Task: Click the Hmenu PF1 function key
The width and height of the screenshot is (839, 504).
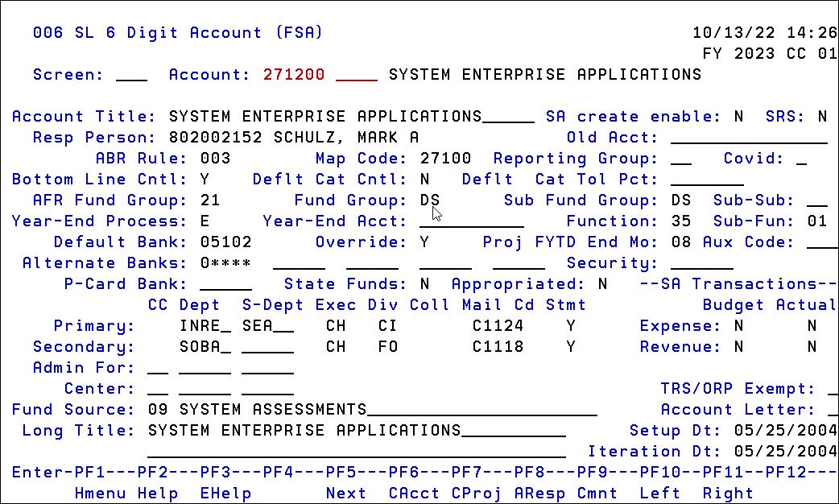Action: [100, 494]
